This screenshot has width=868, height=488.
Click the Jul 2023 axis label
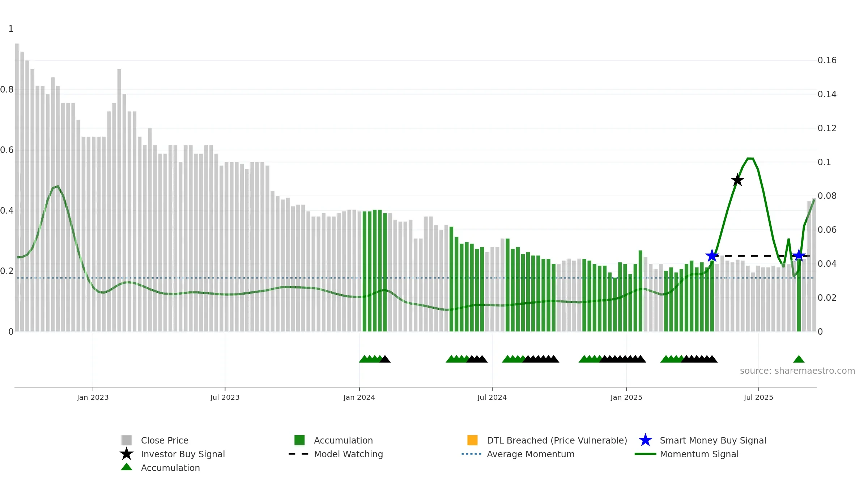[x=225, y=397]
